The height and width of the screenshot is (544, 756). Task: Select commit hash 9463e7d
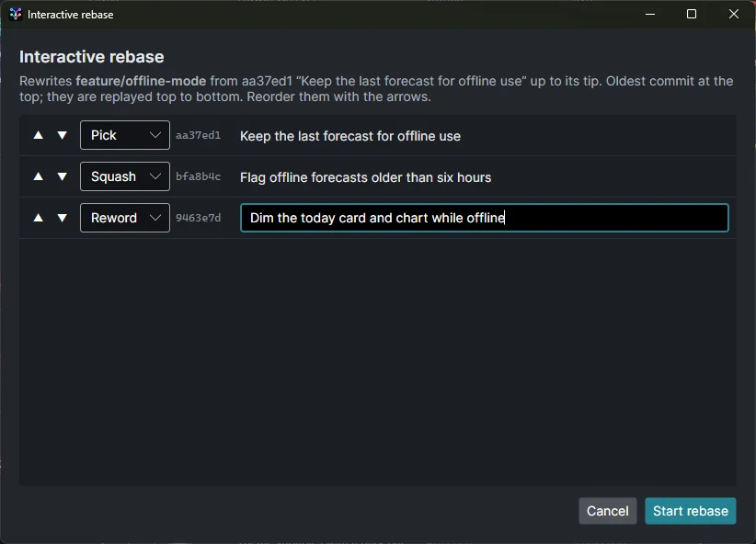coord(198,219)
